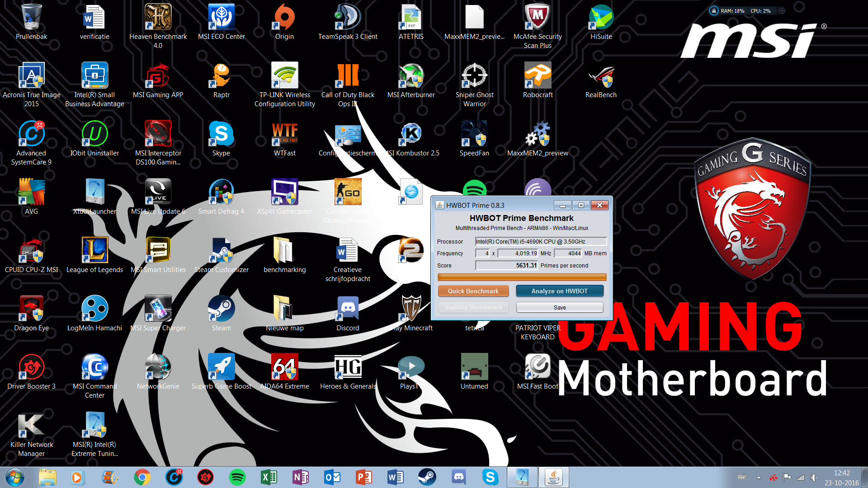Open OneNote from the taskbar
Image resolution: width=868 pixels, height=488 pixels.
point(300,477)
